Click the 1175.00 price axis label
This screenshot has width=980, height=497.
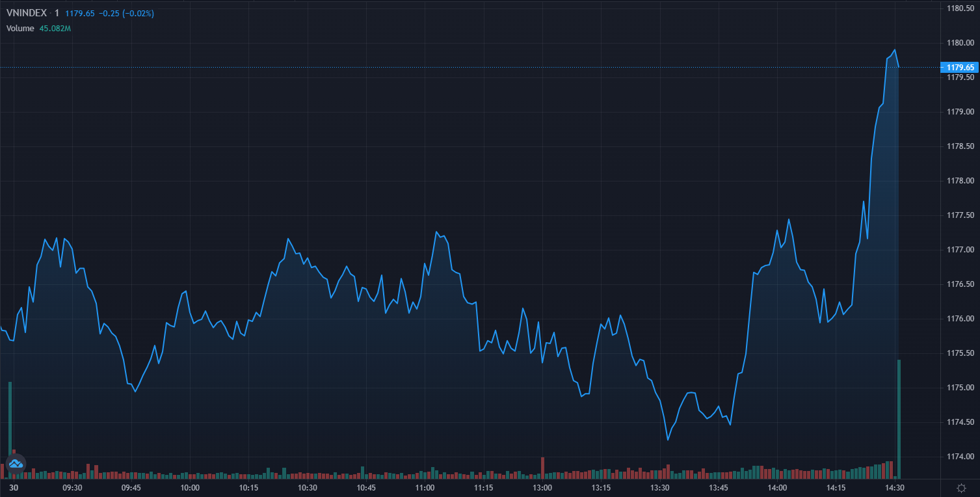[960, 388]
